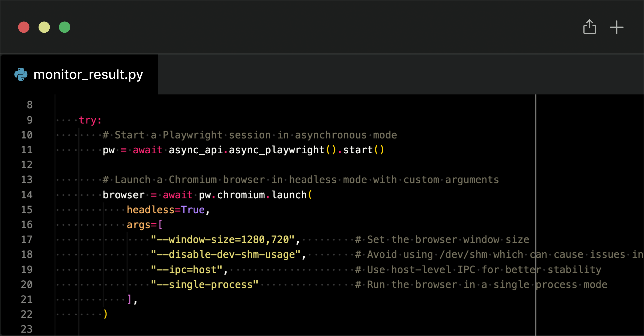644x336 pixels.
Task: Click the '--window-size=1280,720' string
Action: coord(222,240)
